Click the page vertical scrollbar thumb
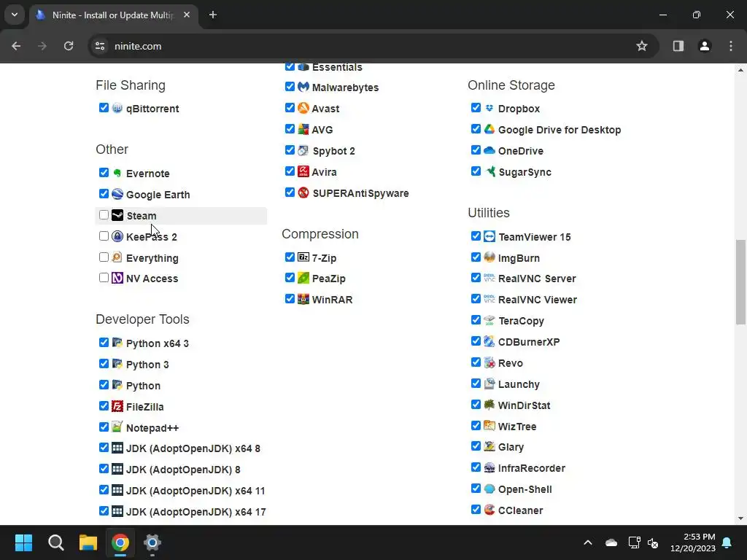Image resolution: width=747 pixels, height=560 pixels. point(740,282)
